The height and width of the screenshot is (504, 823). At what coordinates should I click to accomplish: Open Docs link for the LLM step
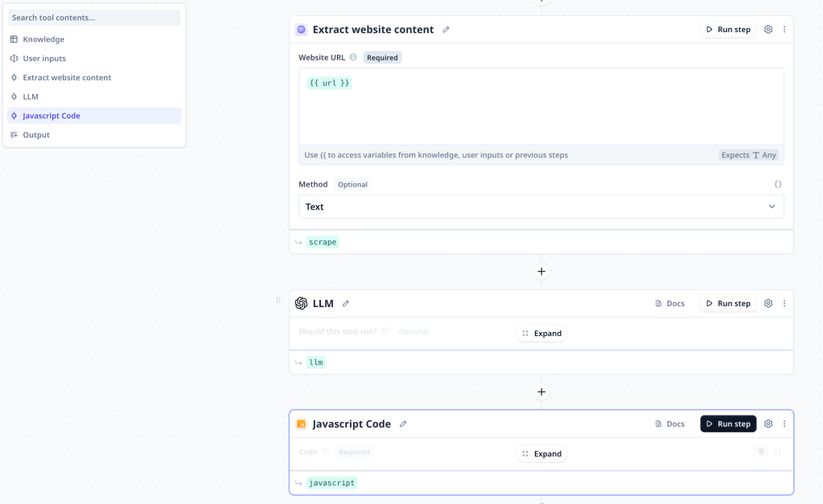point(670,304)
